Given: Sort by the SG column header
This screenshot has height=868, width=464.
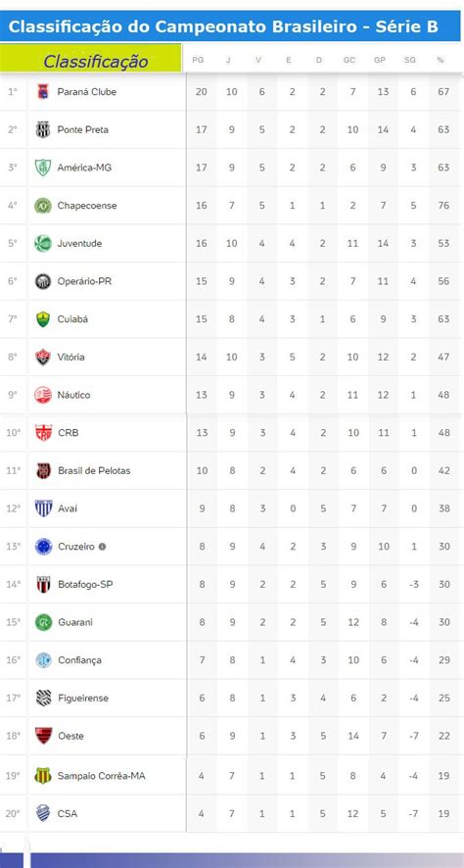Looking at the screenshot, I should coord(410,60).
